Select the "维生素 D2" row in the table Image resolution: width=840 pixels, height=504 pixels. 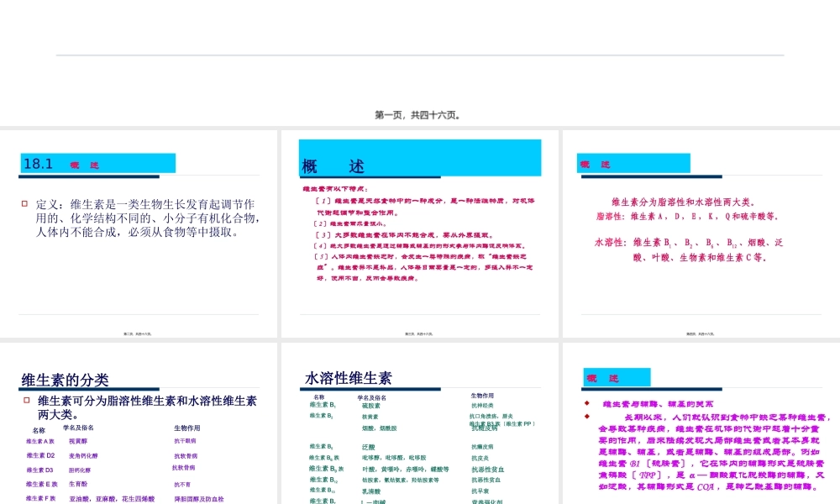[x=40, y=455]
